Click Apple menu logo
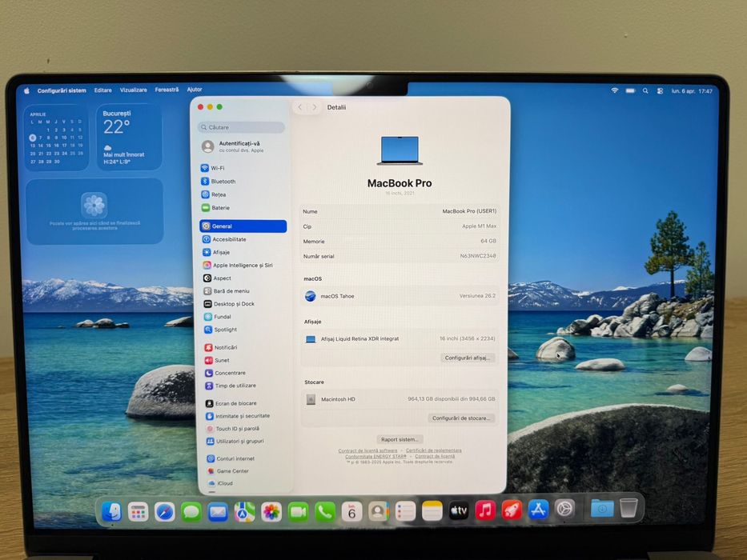Image resolution: width=747 pixels, height=560 pixels. click(26, 90)
